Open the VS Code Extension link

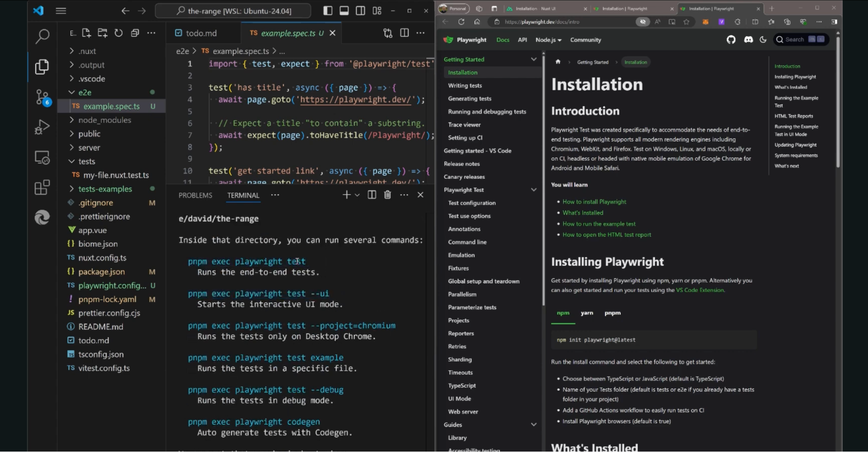[x=700, y=290]
